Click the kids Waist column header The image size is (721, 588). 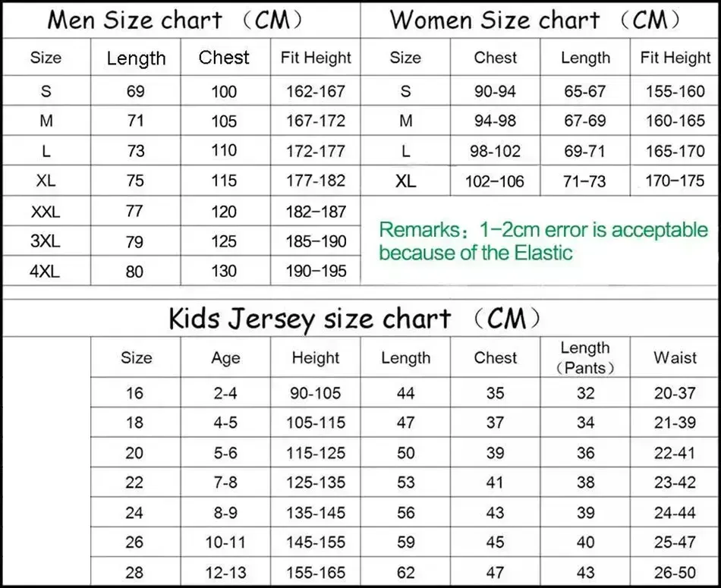(675, 357)
